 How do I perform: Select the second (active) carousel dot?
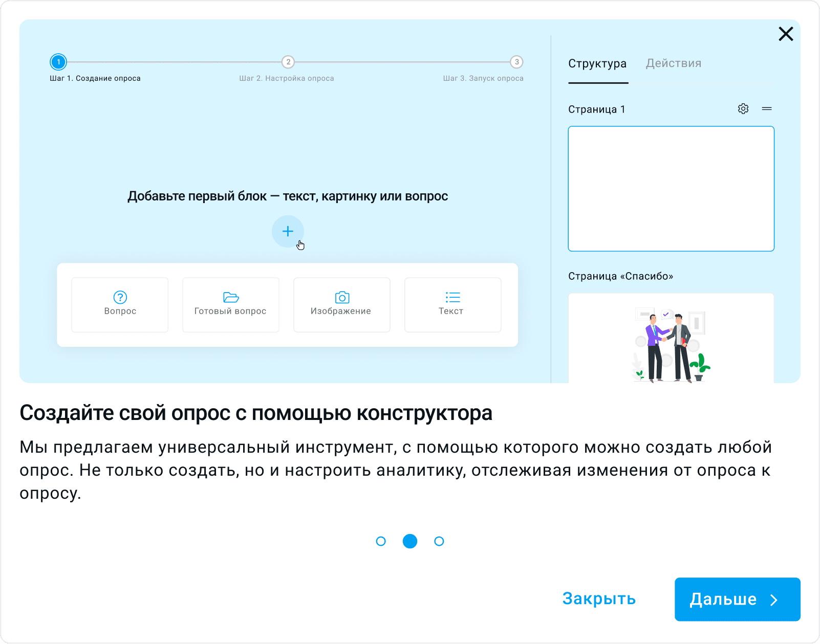tap(410, 541)
